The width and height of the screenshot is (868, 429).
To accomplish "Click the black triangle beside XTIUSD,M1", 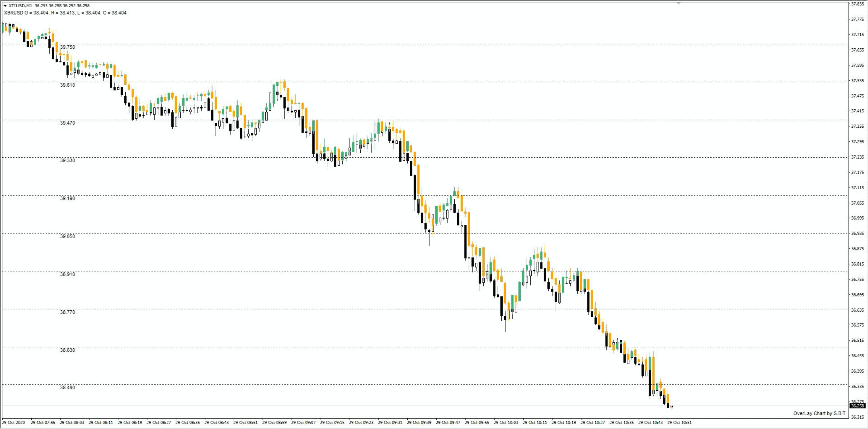I will coord(5,6).
